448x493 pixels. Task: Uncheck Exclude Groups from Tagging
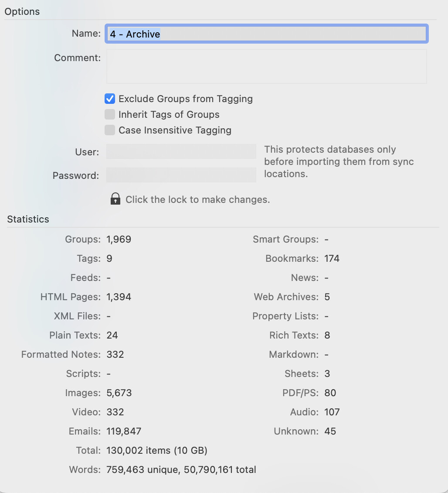pos(110,99)
